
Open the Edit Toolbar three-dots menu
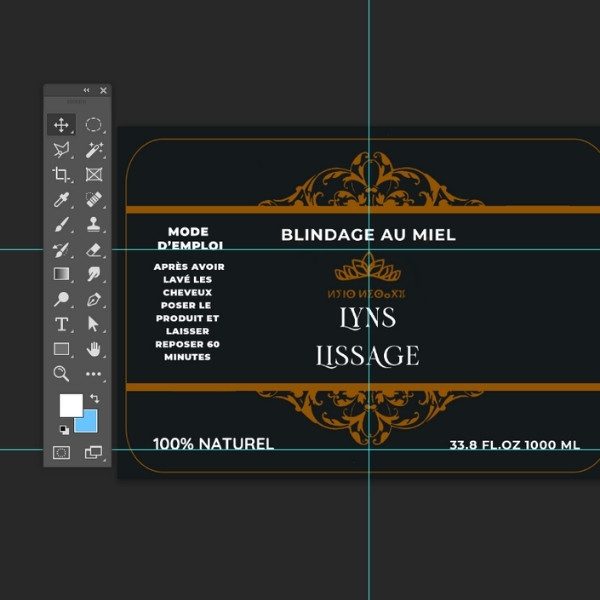coord(94,374)
